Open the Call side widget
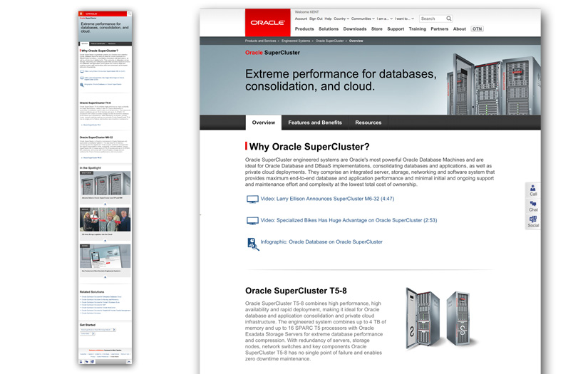Viewport: 588px width, 374px height. [533, 190]
